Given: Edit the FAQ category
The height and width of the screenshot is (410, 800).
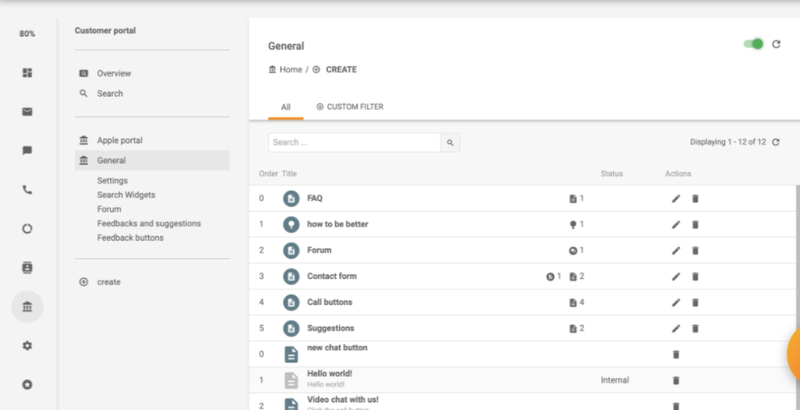Looking at the screenshot, I should (x=676, y=198).
